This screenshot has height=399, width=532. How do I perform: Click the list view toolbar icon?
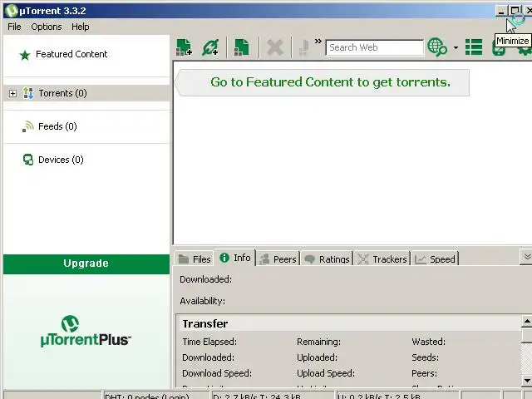pyautogui.click(x=474, y=47)
